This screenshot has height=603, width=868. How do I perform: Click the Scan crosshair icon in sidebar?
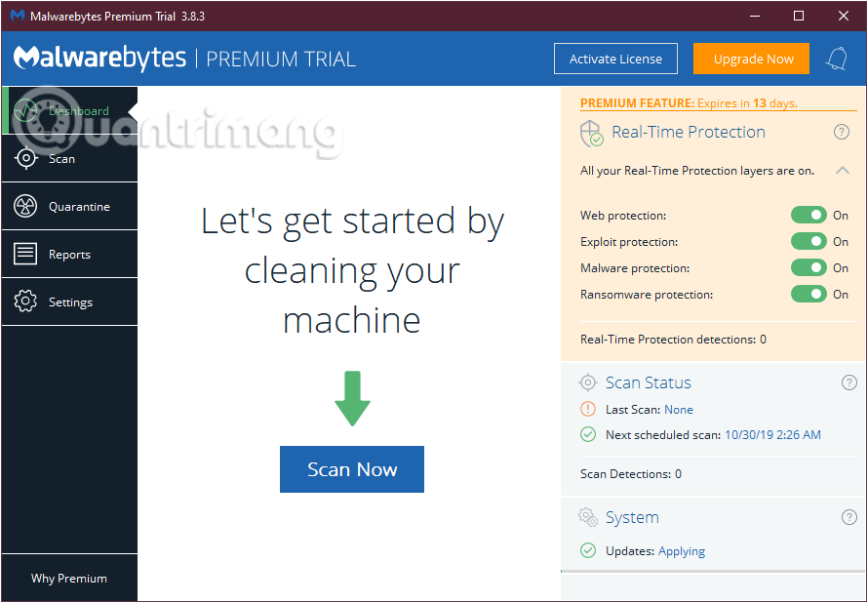[25, 158]
